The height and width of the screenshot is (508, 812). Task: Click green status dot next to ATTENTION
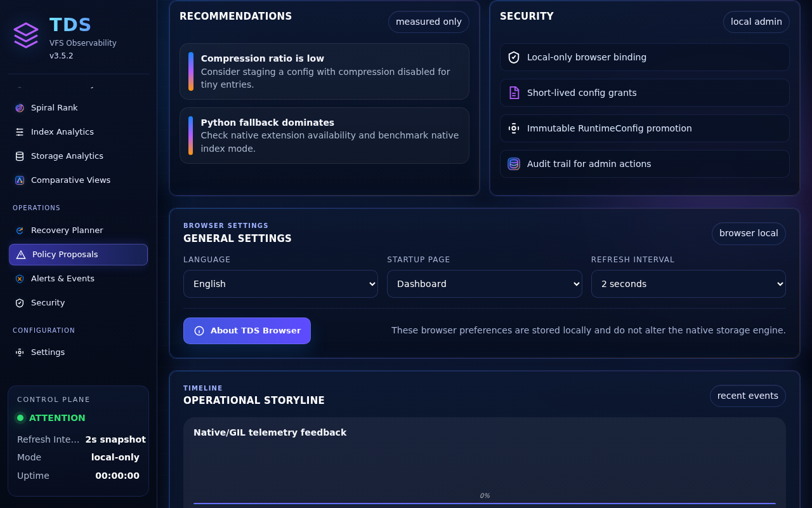(20, 418)
